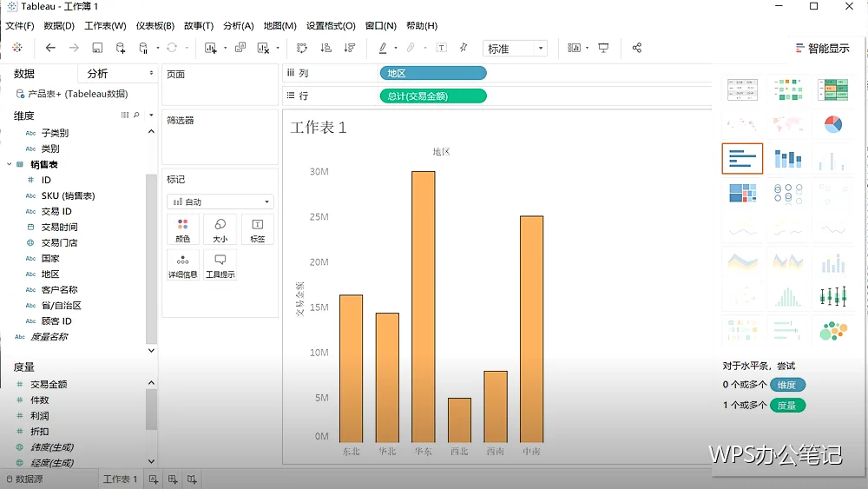Open the 文件(F) menu

pos(20,25)
